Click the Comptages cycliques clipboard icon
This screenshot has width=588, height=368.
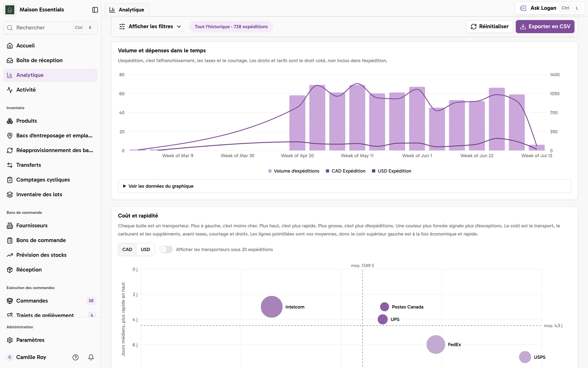coord(10,180)
